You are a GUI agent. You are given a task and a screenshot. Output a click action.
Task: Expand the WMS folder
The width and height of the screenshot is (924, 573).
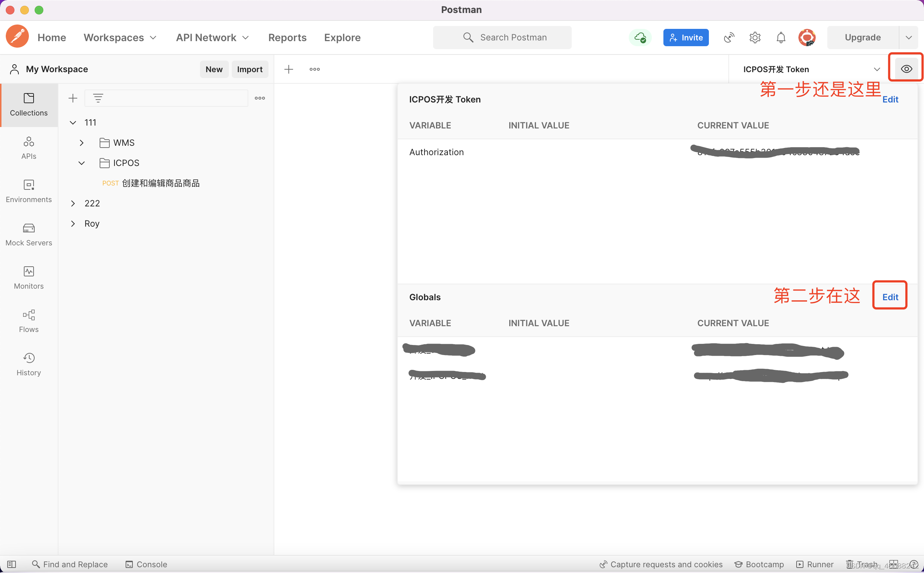pos(82,143)
